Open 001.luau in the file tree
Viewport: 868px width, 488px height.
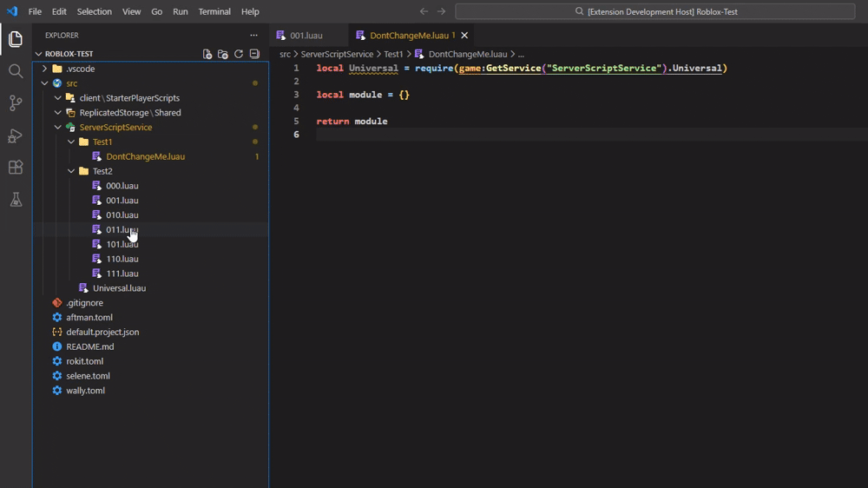(122, 201)
